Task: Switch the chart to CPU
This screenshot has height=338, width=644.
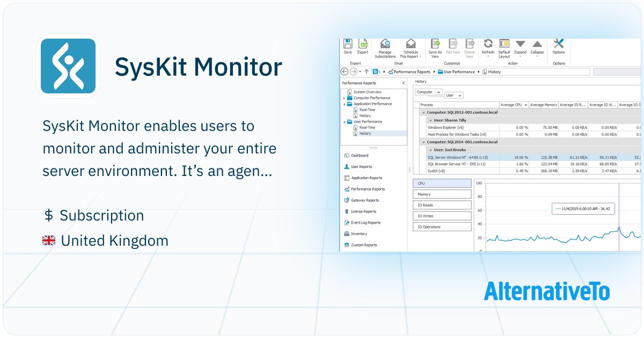Action: [x=442, y=183]
